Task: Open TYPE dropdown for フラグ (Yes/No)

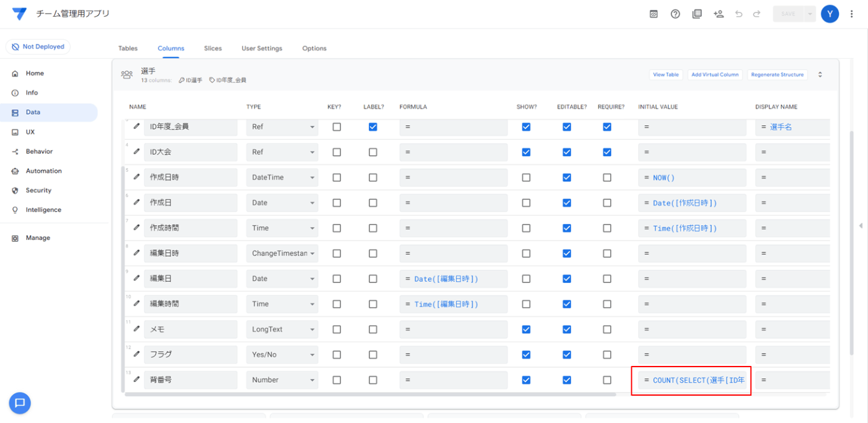Action: click(x=282, y=355)
